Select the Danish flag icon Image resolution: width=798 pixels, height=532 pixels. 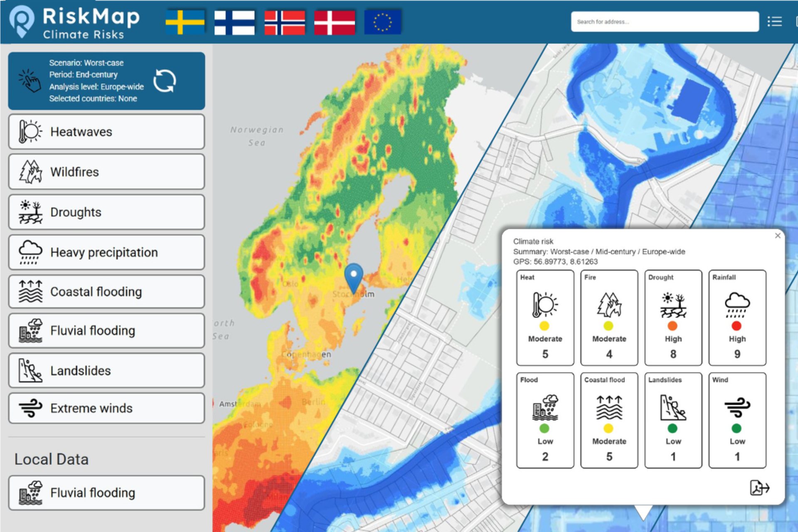tap(335, 22)
